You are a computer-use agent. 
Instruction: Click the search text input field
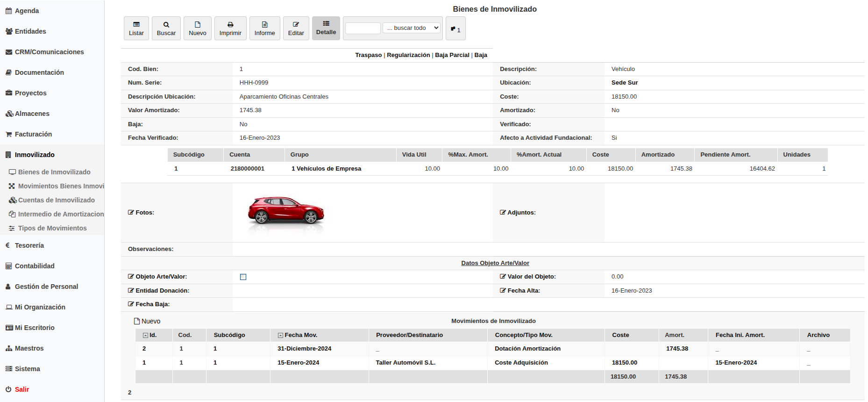[363, 28]
